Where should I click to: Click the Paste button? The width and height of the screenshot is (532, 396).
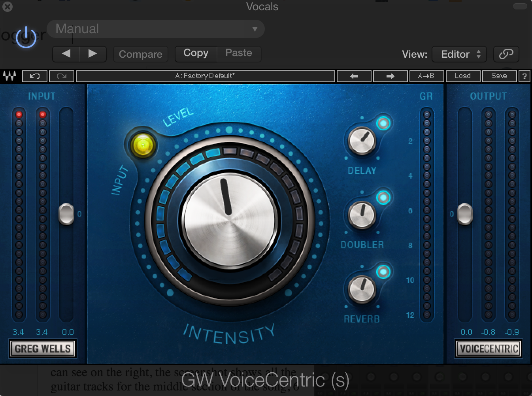239,53
